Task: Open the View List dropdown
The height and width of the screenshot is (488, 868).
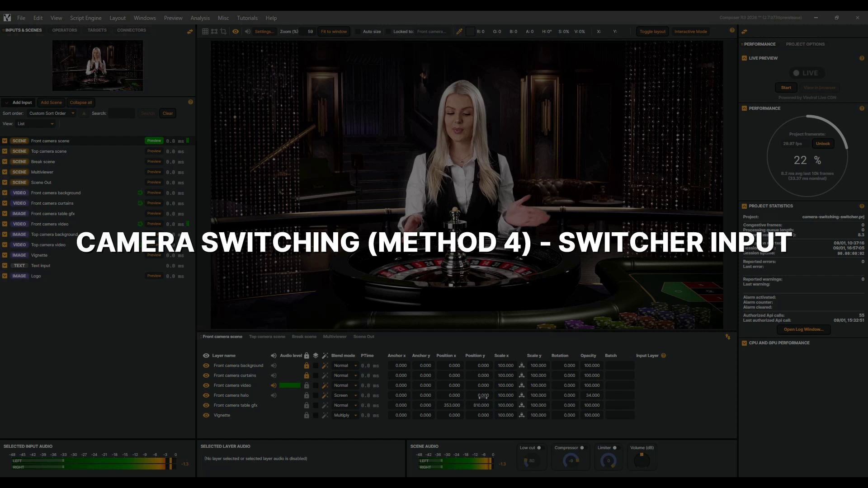Action: point(35,124)
